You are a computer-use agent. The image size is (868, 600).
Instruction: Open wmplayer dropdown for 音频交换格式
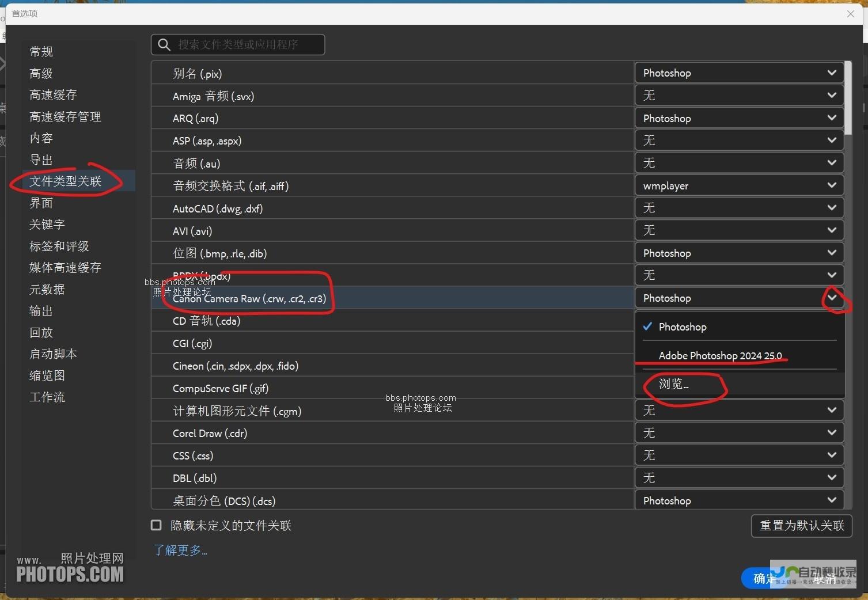(x=740, y=185)
